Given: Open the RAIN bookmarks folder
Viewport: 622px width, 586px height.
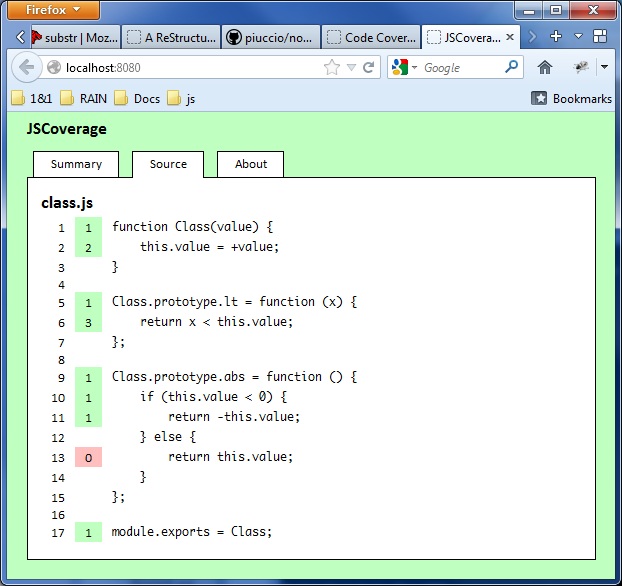Looking at the screenshot, I should (84, 98).
